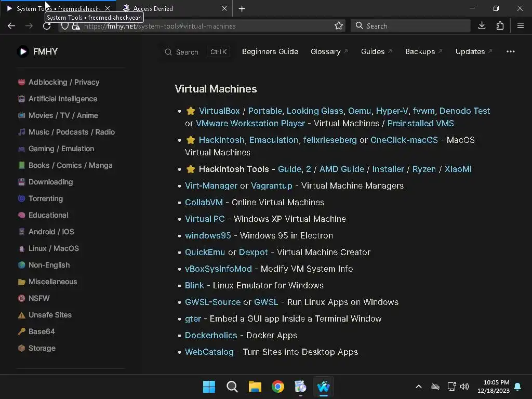Click the cloud sync tray icon
Viewport: 532px width, 399px height.
pyautogui.click(x=435, y=387)
